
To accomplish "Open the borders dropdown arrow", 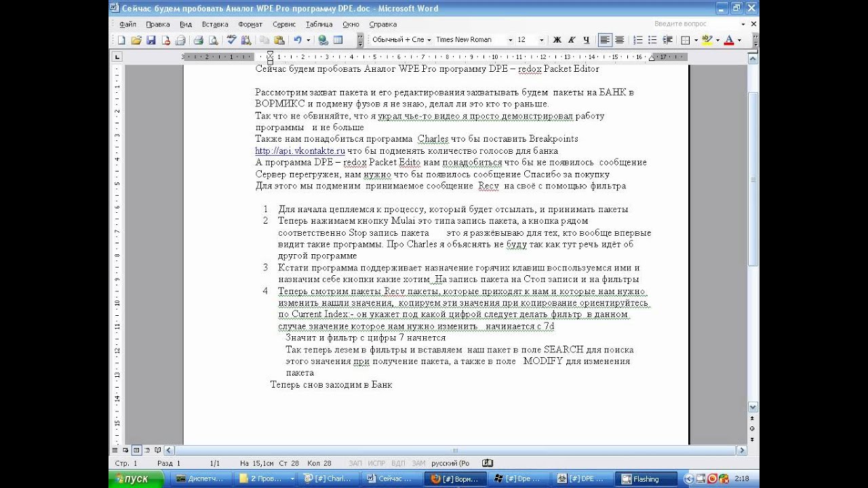I will pos(696,40).
